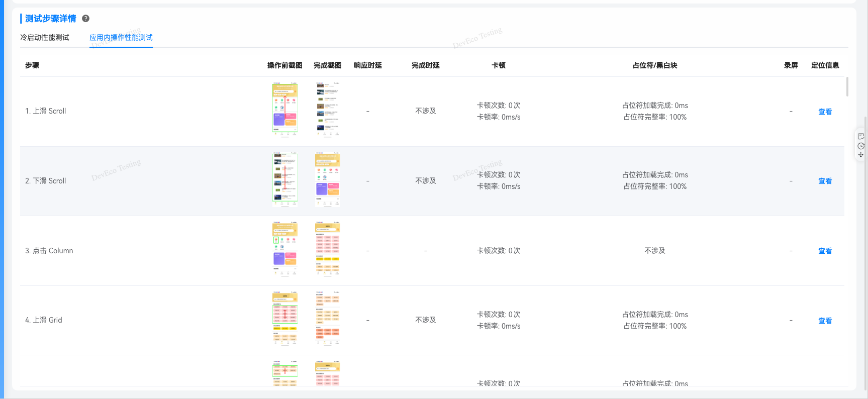
Task: Select the step label 2. 下滑 Scroll
Action: (x=46, y=181)
